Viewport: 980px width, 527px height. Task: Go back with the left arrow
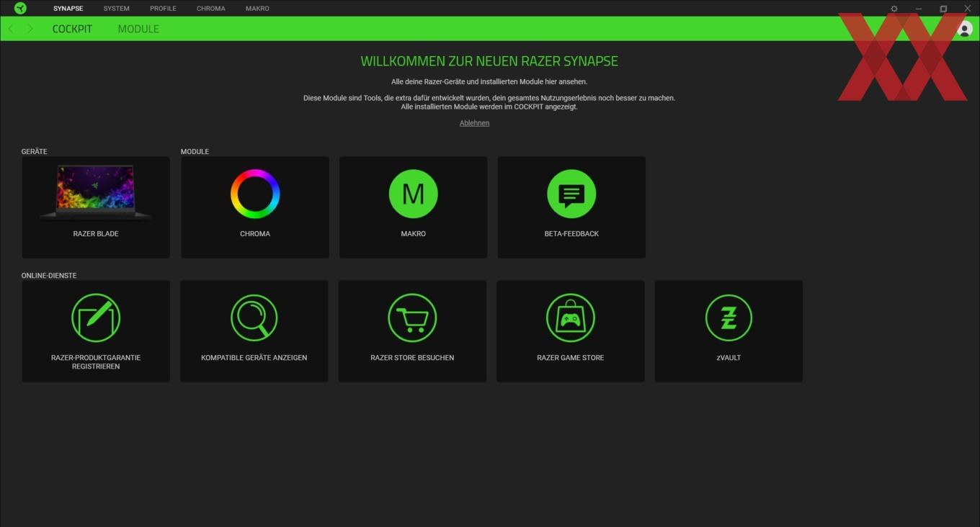click(11, 29)
